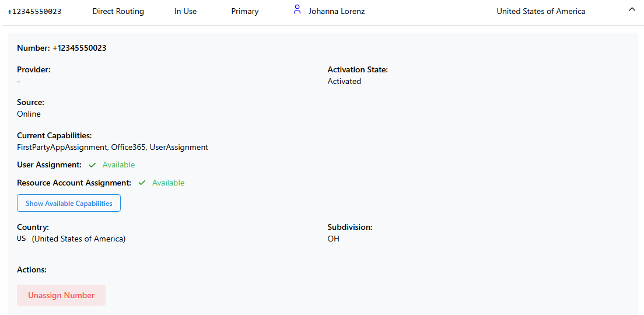Collapse the +12345550023 row with the chevron
The width and height of the screenshot is (644, 315).
632,10
